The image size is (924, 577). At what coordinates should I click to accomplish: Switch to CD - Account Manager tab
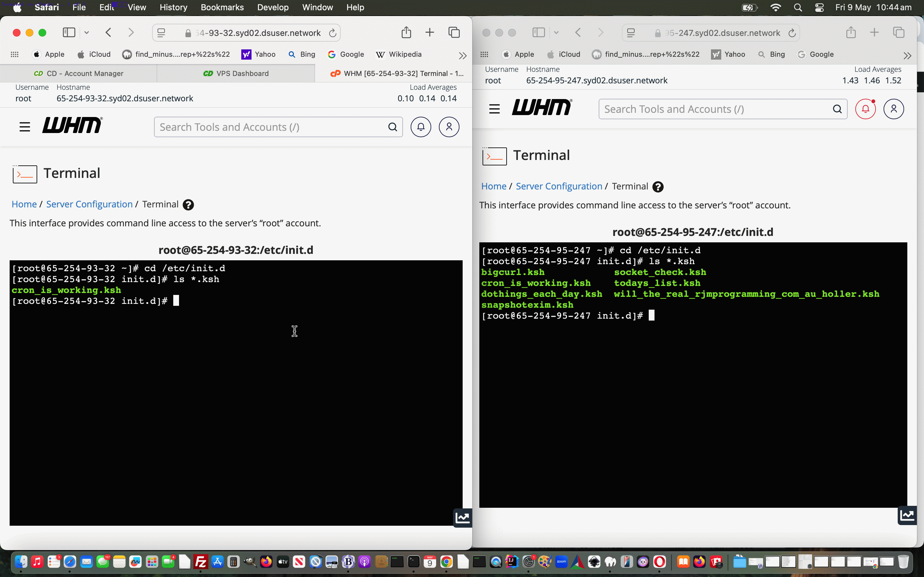(x=78, y=73)
